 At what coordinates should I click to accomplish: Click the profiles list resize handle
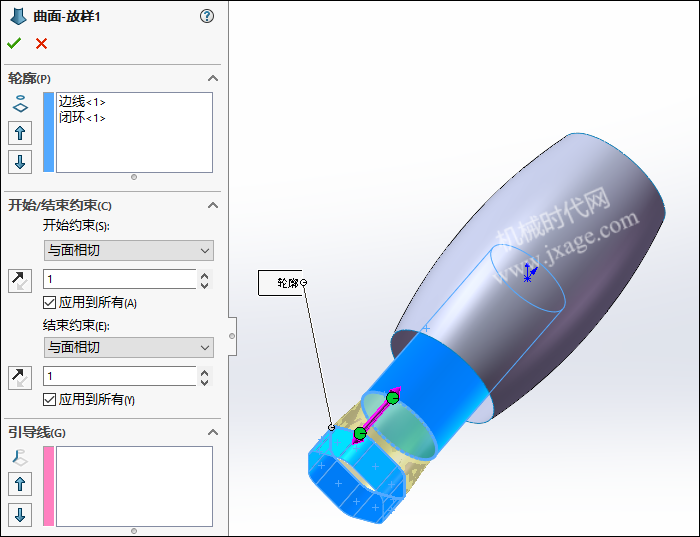(x=134, y=177)
